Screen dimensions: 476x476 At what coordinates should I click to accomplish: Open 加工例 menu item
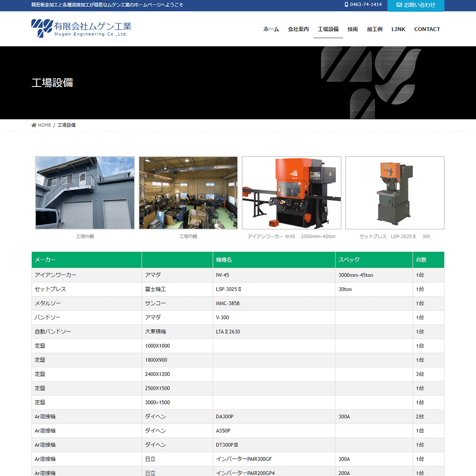pos(375,29)
